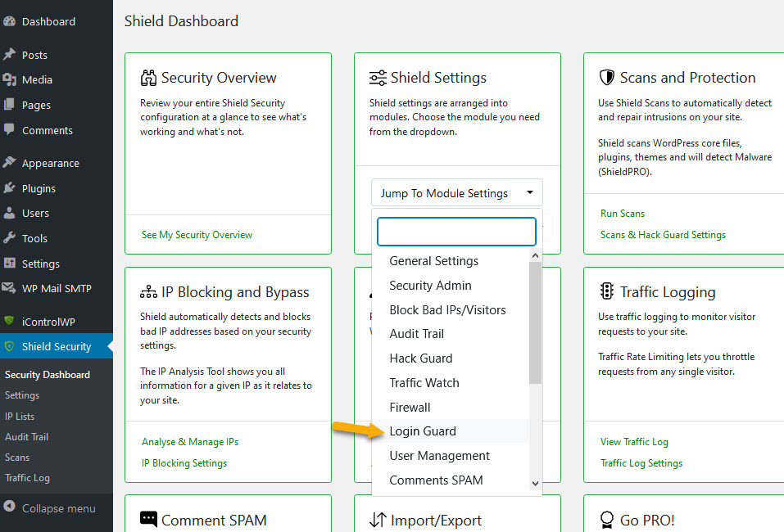The height and width of the screenshot is (532, 784).
Task: Open the WP Mail SMTP menu label
Action: (57, 288)
